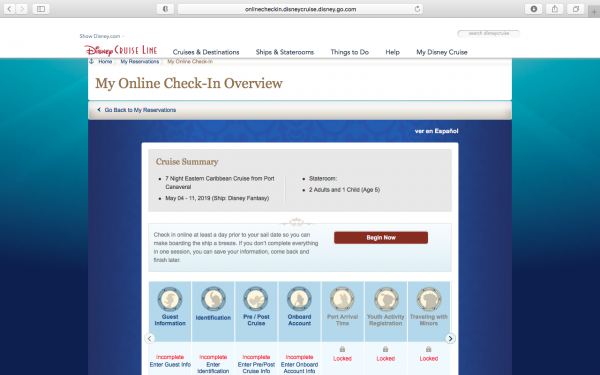600x375 pixels.
Task: Select Traveling with Minors porthole icon
Action: tap(429, 299)
